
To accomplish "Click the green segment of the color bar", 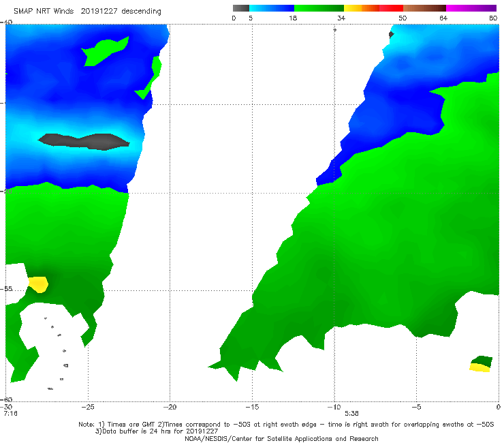I will pyautogui.click(x=319, y=8).
